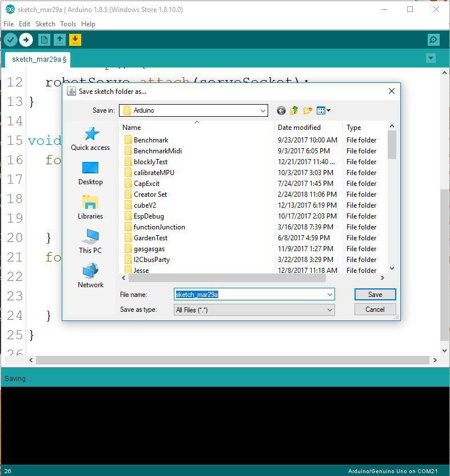
Task: Click the Cancel button
Action: tap(375, 310)
